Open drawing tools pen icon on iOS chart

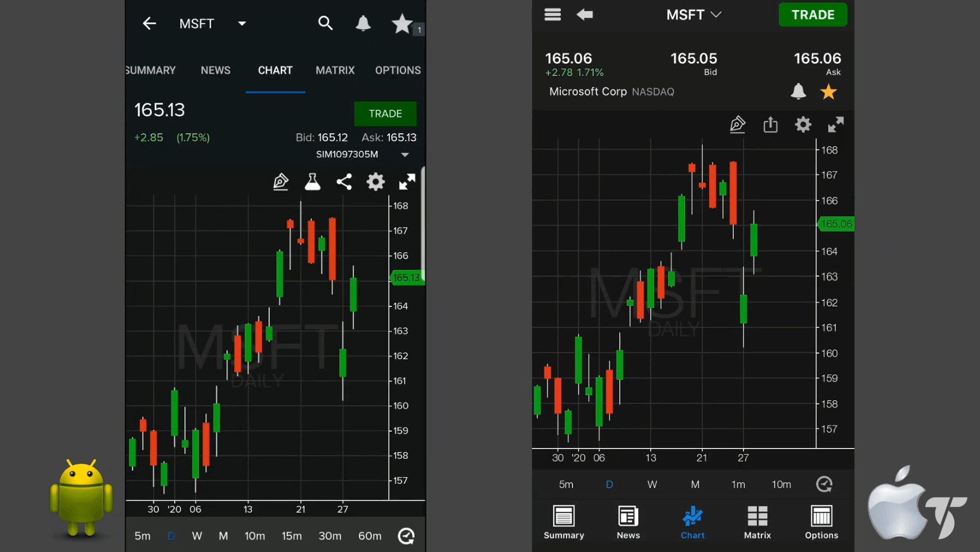[737, 124]
